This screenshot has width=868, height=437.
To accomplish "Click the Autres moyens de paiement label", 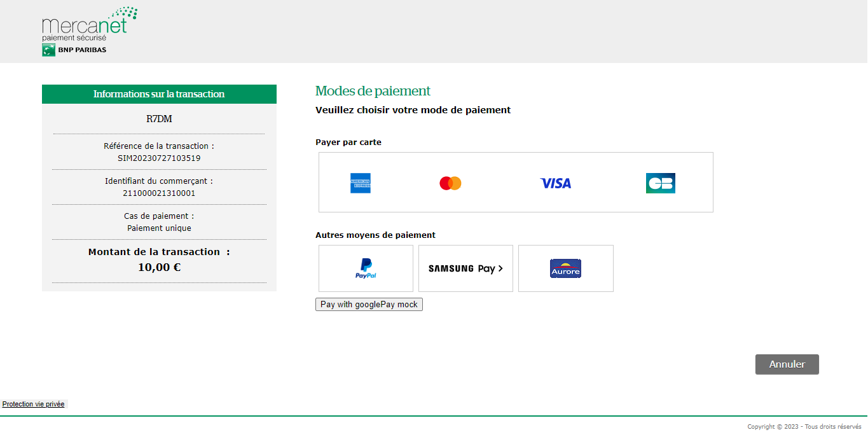I will coord(375,235).
